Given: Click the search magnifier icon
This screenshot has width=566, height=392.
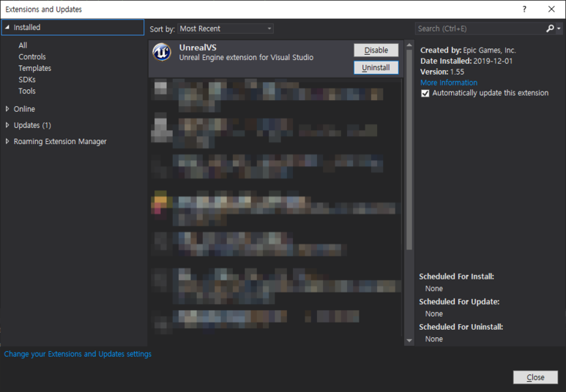Looking at the screenshot, I should coord(550,29).
